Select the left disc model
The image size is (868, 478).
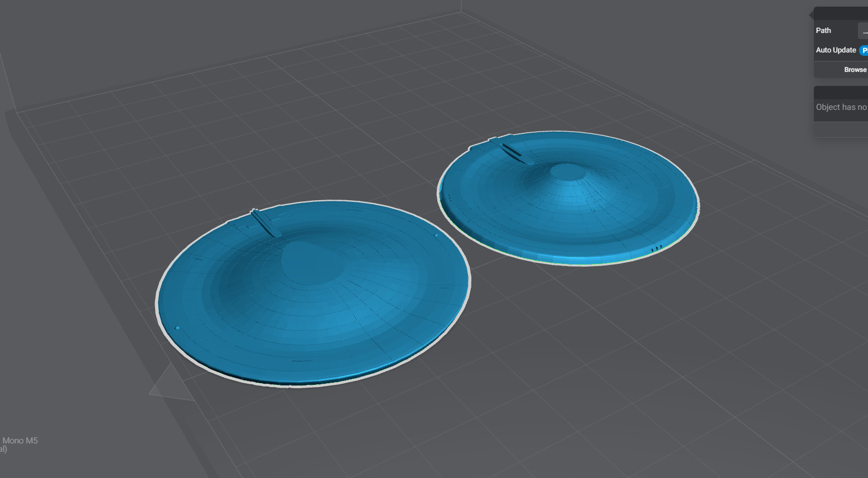click(x=314, y=294)
